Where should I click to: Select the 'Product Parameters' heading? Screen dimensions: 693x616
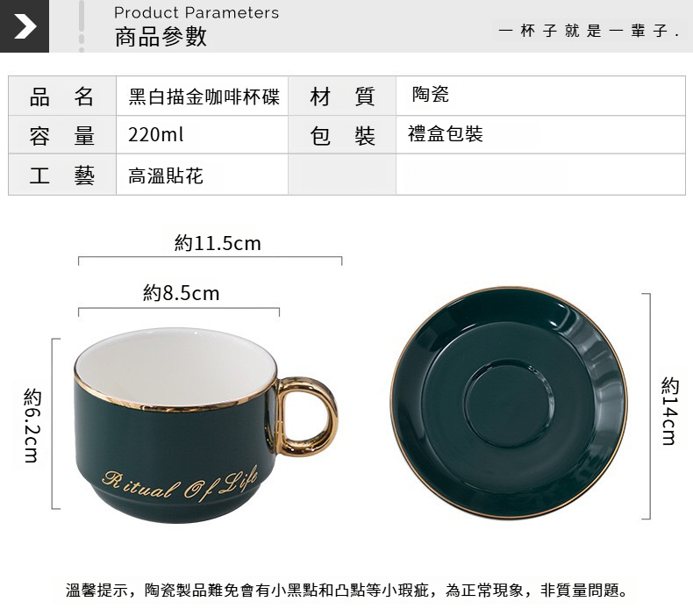coord(196,13)
